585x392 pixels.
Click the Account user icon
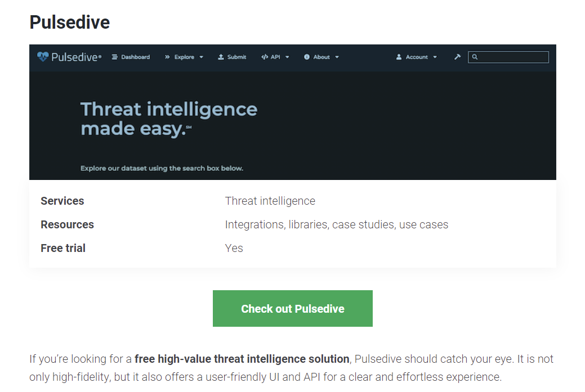pos(399,57)
